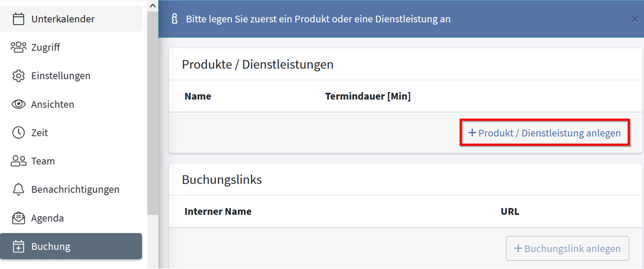Screen dimensions: 644x269
Task: Click the Agenda envelope icon
Action: coord(18,218)
